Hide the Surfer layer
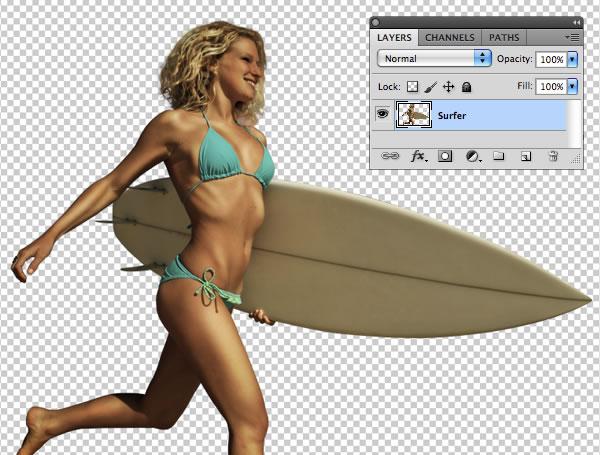The image size is (600, 455). click(383, 114)
